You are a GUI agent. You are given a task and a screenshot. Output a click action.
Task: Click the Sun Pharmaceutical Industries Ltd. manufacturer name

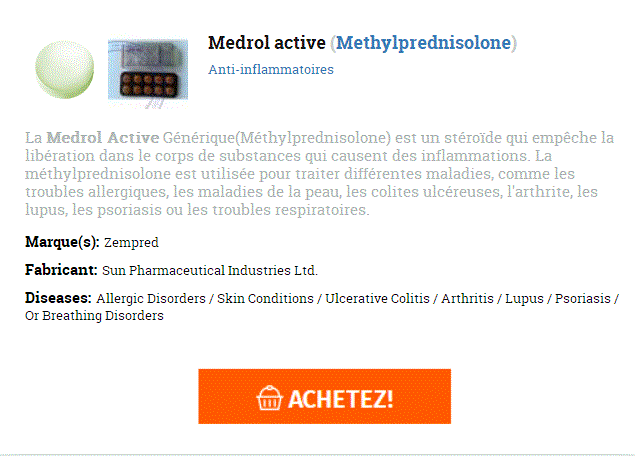[x=210, y=271]
